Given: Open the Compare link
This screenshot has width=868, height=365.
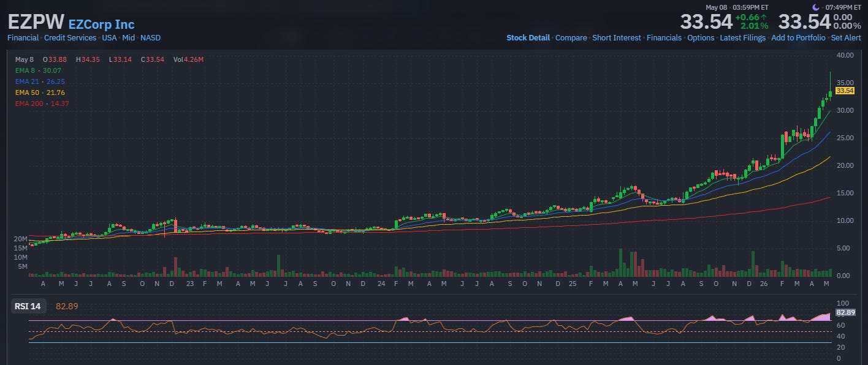Looking at the screenshot, I should click(x=571, y=38).
